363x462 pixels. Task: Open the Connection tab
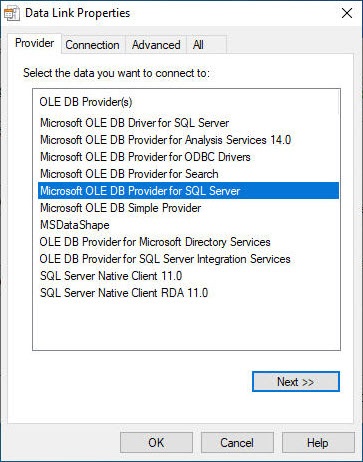[92, 45]
